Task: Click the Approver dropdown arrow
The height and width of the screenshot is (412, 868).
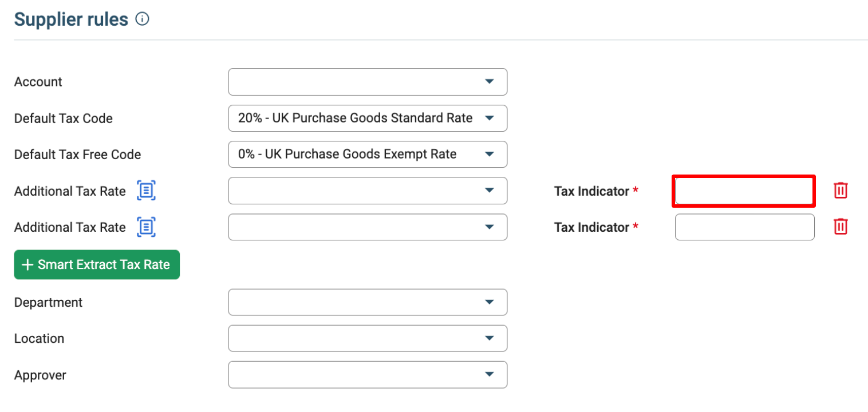Action: [489, 375]
